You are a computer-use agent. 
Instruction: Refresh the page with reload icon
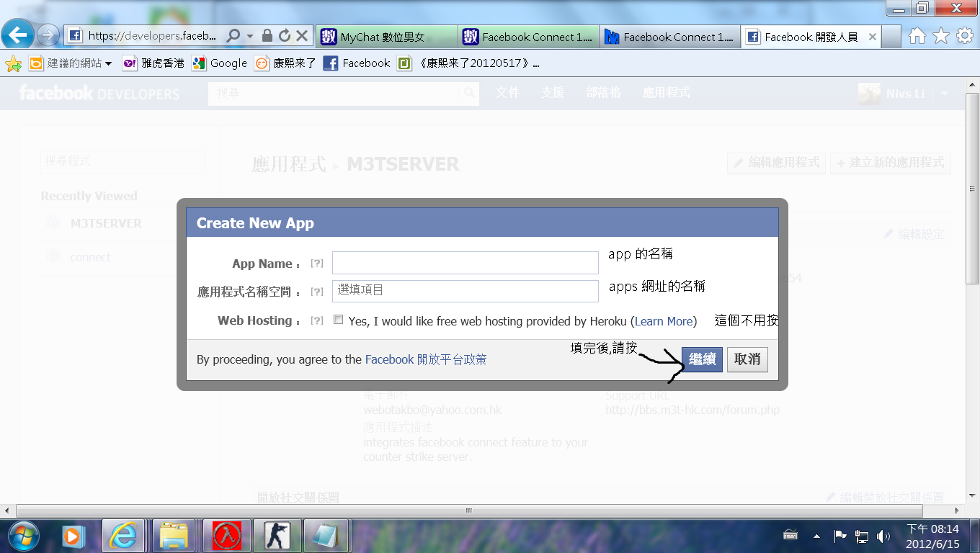click(285, 35)
